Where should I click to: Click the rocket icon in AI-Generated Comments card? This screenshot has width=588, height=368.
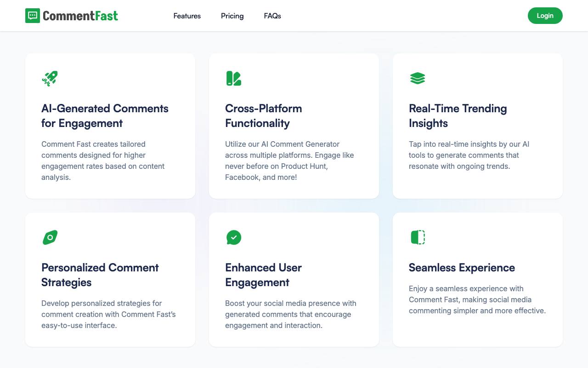(x=50, y=78)
